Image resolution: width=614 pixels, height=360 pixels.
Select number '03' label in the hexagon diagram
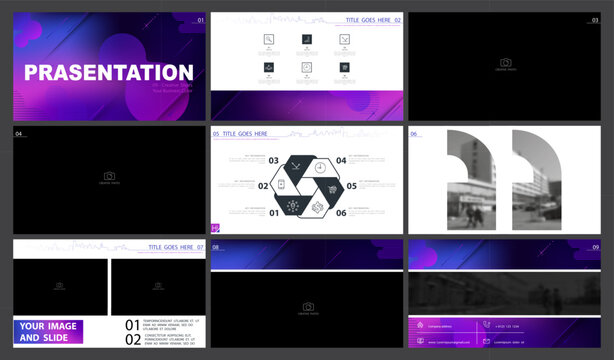point(274,161)
